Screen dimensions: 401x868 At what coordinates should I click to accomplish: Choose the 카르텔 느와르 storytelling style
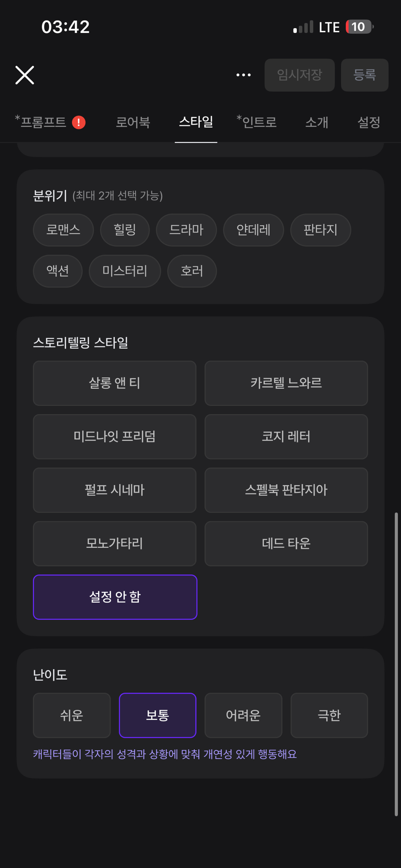tap(286, 383)
